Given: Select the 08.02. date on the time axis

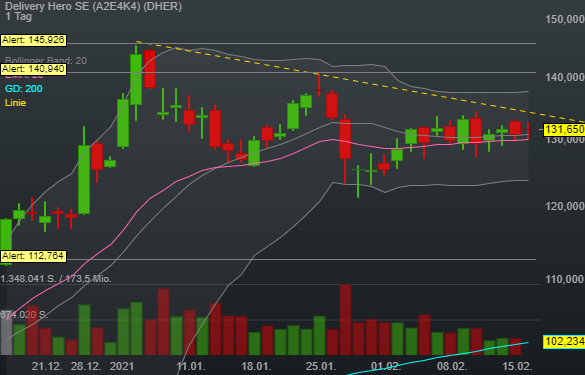Looking at the screenshot, I should tap(452, 366).
